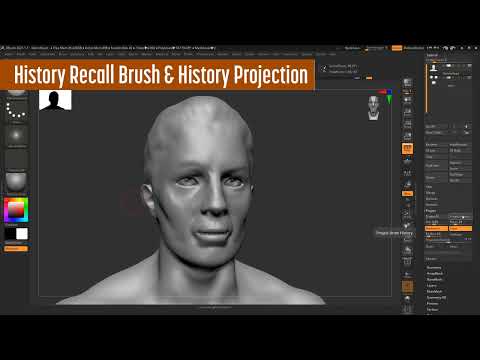
Task: Expand the NanoMesh subpalette
Action: (x=434, y=280)
